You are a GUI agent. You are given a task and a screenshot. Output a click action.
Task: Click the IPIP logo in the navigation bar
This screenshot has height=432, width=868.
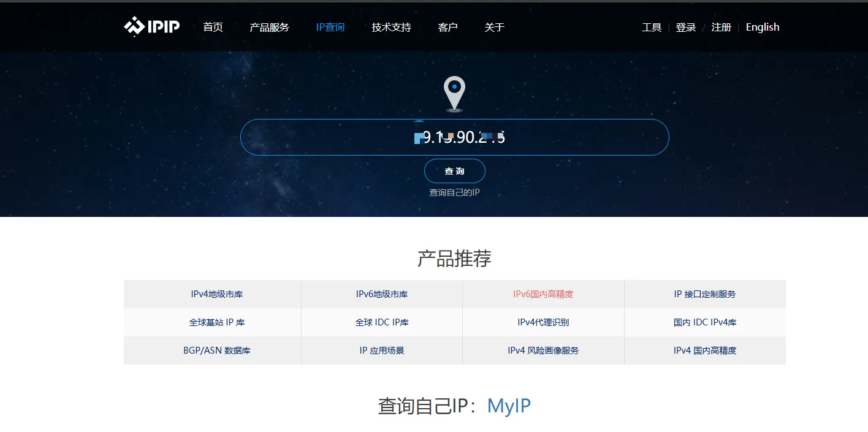tap(151, 26)
